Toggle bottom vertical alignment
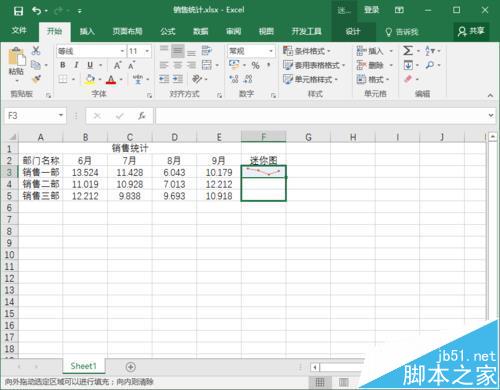 191,52
